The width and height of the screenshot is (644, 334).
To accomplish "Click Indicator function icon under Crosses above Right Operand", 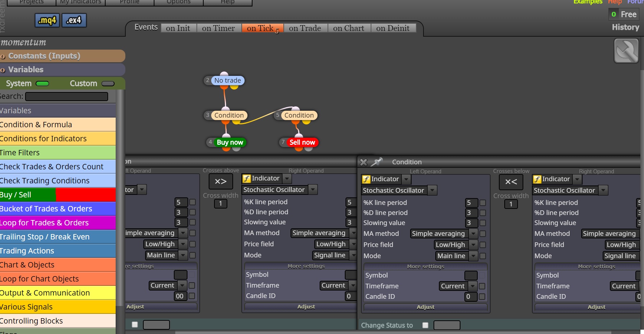I will click(247, 178).
